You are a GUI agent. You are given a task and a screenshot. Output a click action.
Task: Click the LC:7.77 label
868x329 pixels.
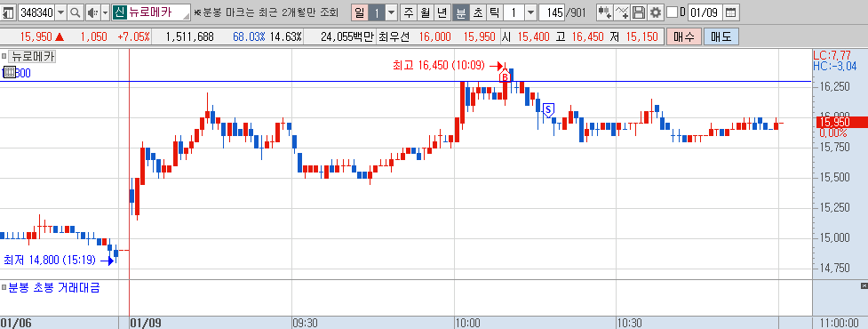pyautogui.click(x=832, y=55)
